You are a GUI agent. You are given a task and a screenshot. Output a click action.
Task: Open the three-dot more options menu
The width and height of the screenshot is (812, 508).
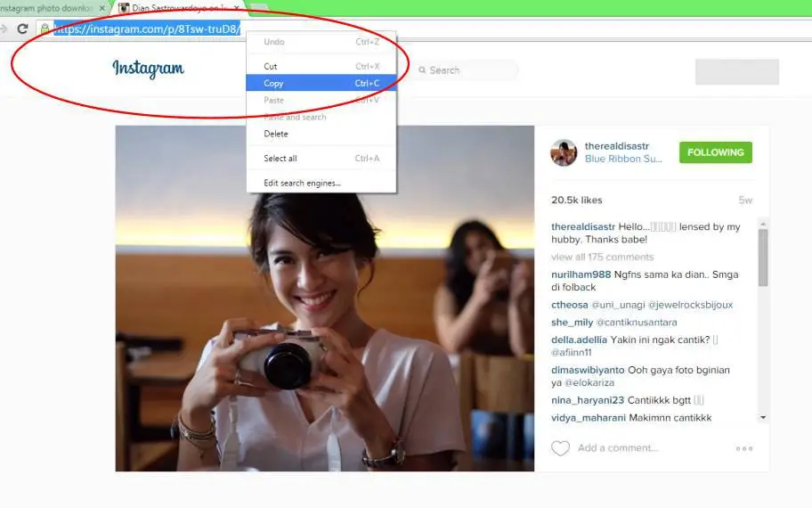click(x=744, y=448)
